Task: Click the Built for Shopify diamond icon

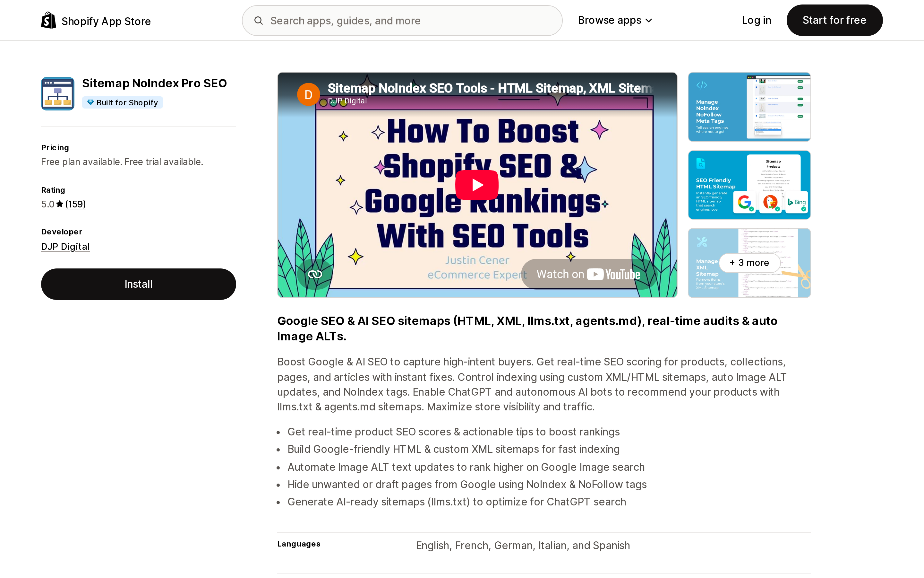Action: click(90, 102)
